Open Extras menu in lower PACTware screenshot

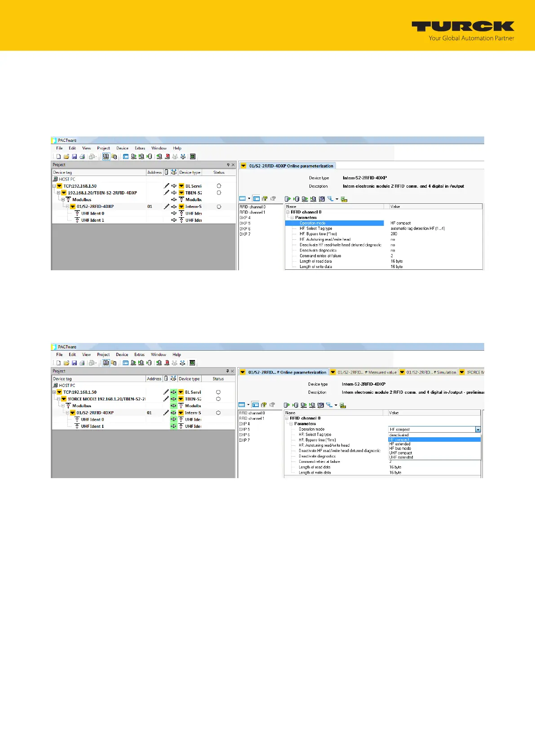140,355
